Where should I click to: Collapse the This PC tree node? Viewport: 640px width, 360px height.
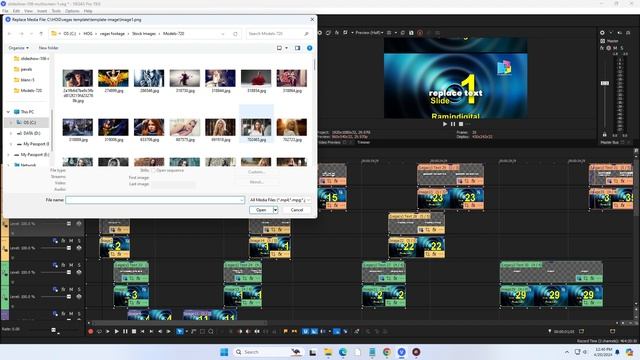(8, 112)
